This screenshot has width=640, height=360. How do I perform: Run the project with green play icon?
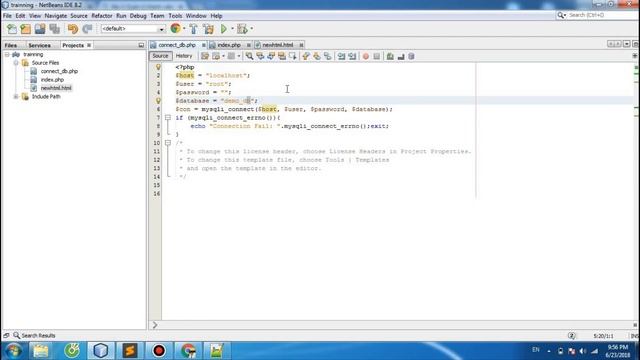pyautogui.click(x=224, y=29)
